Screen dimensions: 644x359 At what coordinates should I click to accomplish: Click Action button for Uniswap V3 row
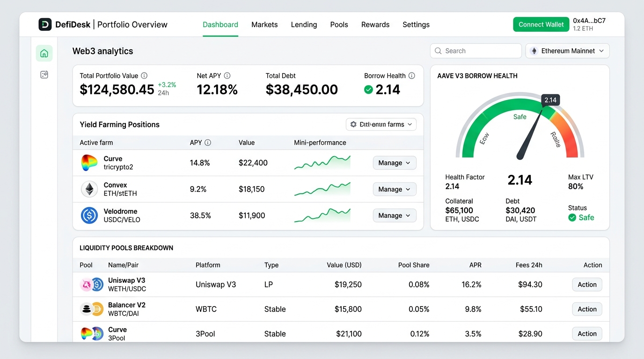coord(587,284)
